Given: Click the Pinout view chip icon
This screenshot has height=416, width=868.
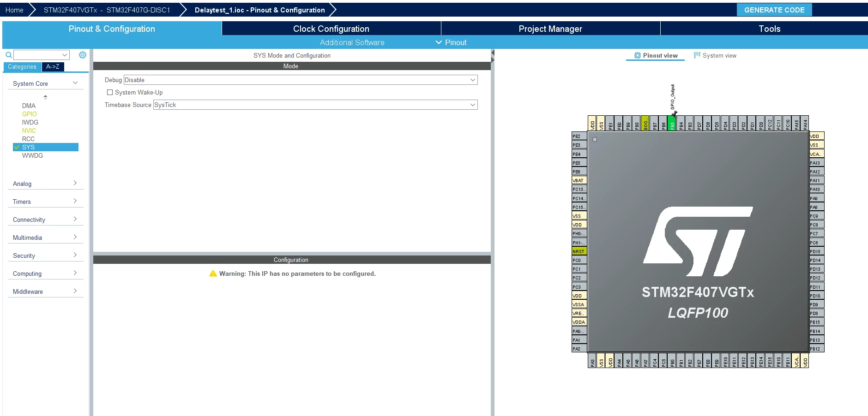Looking at the screenshot, I should click(638, 55).
